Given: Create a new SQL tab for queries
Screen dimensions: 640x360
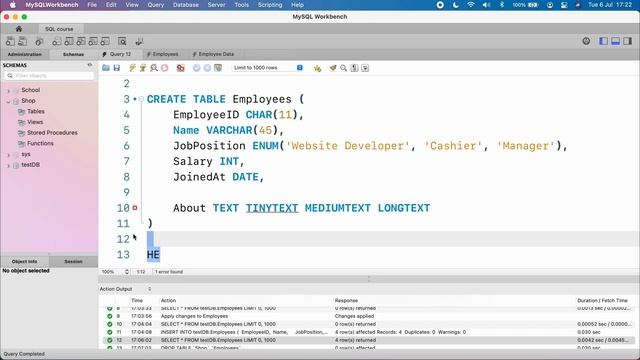Looking at the screenshot, I should pyautogui.click(x=10, y=41).
